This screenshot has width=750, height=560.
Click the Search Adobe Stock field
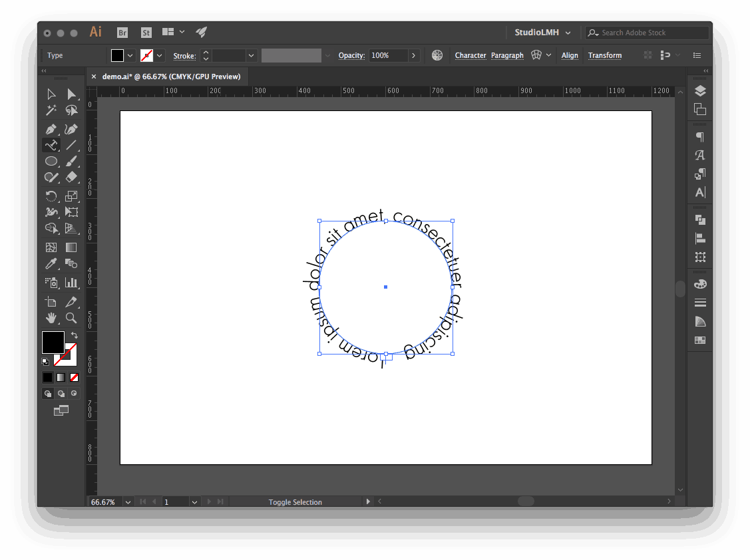pyautogui.click(x=647, y=33)
